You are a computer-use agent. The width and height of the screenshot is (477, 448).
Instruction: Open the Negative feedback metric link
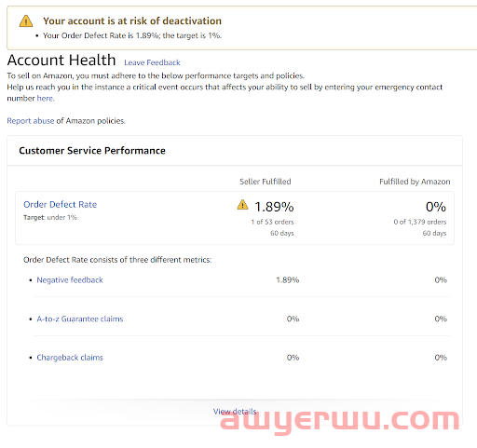70,280
